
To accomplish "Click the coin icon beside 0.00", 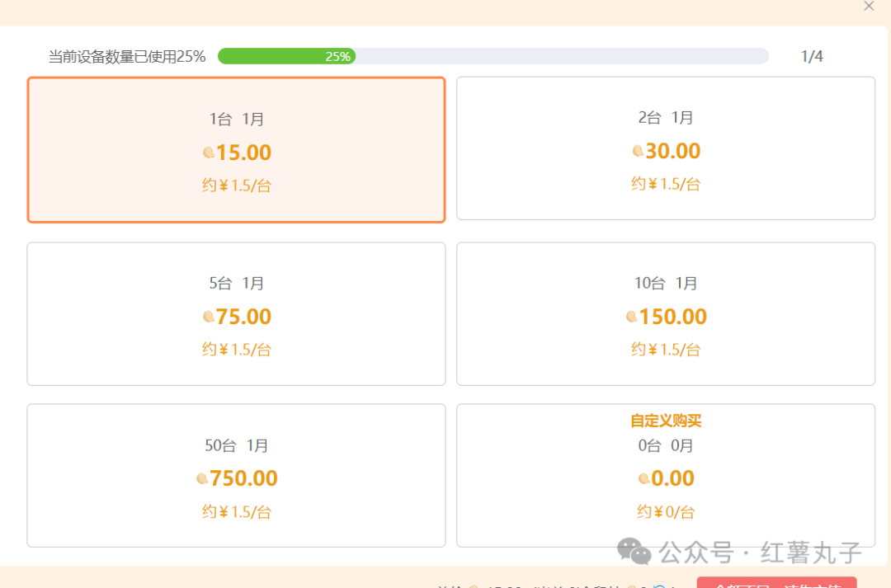I will pos(643,478).
